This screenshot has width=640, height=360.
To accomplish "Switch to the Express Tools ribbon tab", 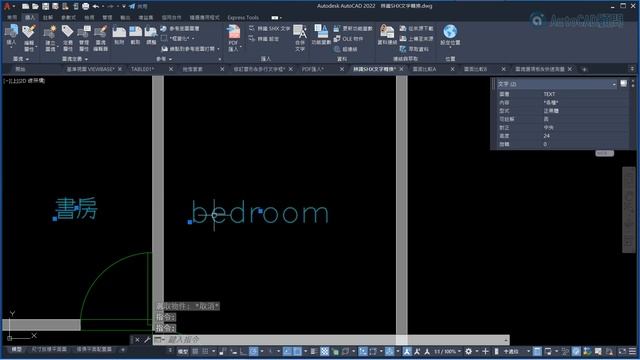I will coord(243,18).
